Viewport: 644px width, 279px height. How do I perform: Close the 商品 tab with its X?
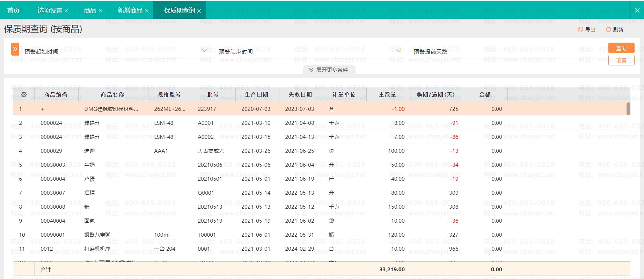click(x=101, y=11)
